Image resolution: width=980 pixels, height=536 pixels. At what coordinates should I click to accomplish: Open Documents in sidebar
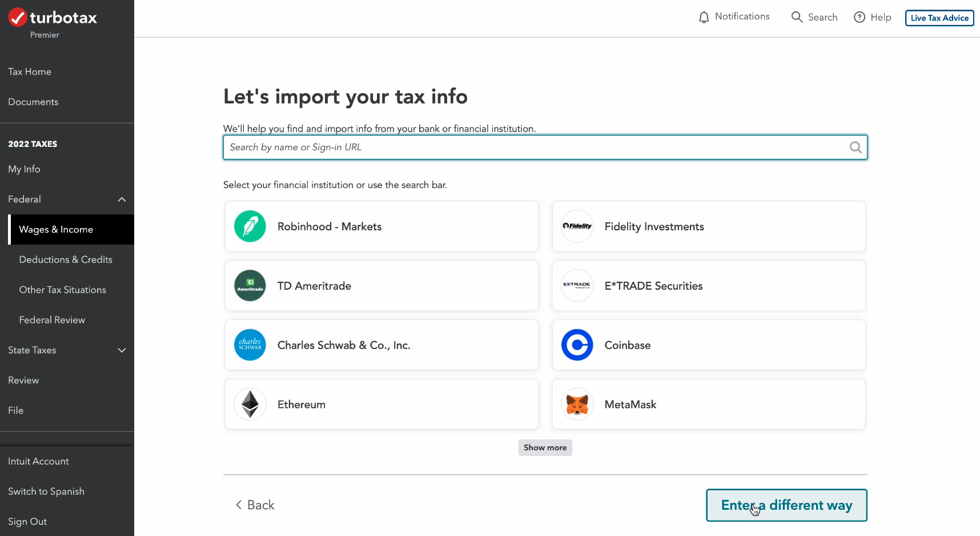click(x=33, y=102)
